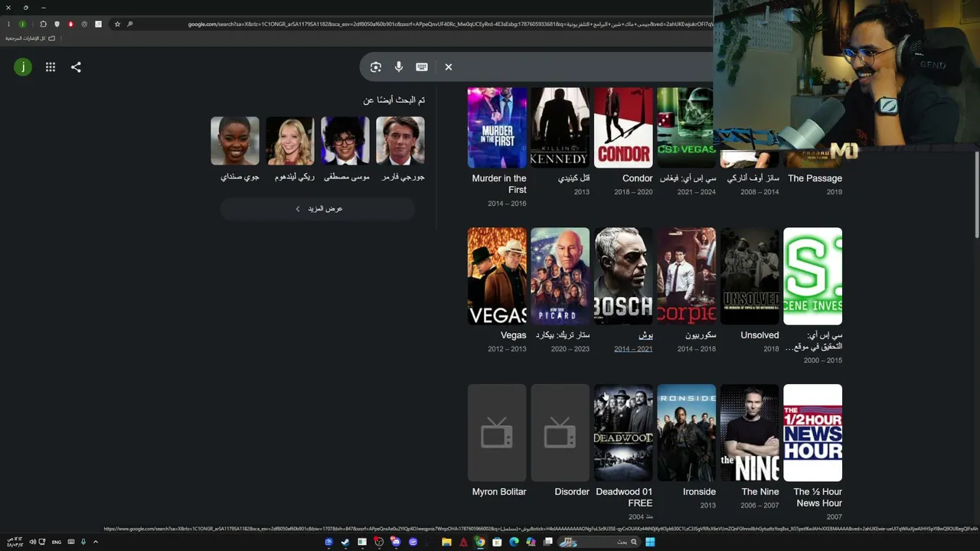Open the Chrome three-dot menu
The width and height of the screenshot is (980, 551).
(8, 24)
